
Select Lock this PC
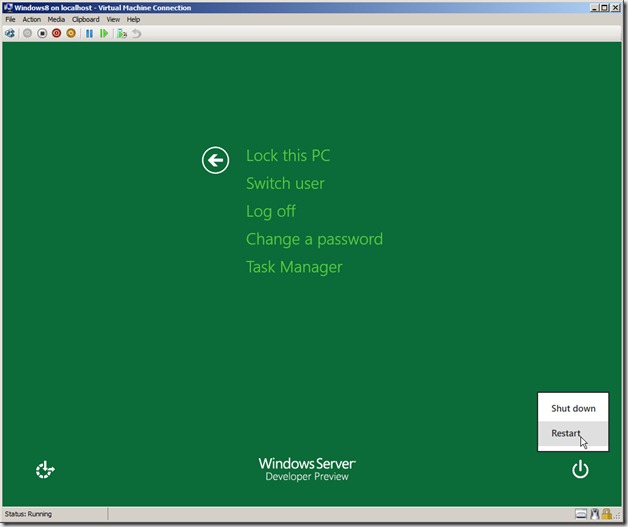click(x=288, y=156)
